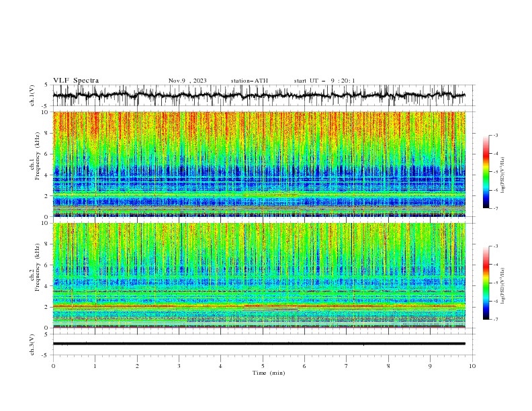This screenshot has width=532, height=411.
Task: Click the "ch.1(V)" waveform axis label
Action: click(x=32, y=95)
